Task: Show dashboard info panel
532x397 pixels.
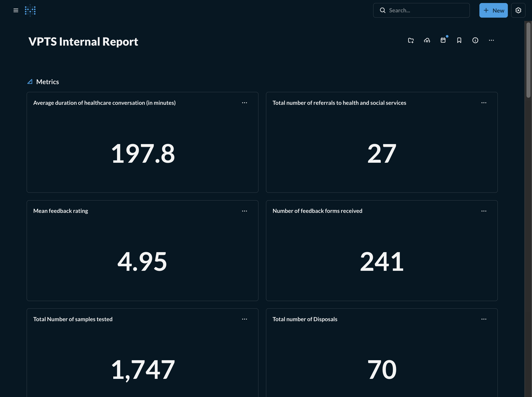Action: click(x=475, y=40)
